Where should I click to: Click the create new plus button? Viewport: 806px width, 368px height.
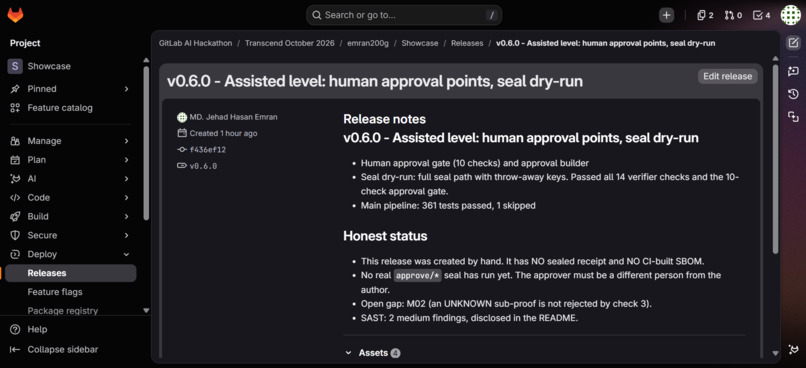pyautogui.click(x=666, y=15)
